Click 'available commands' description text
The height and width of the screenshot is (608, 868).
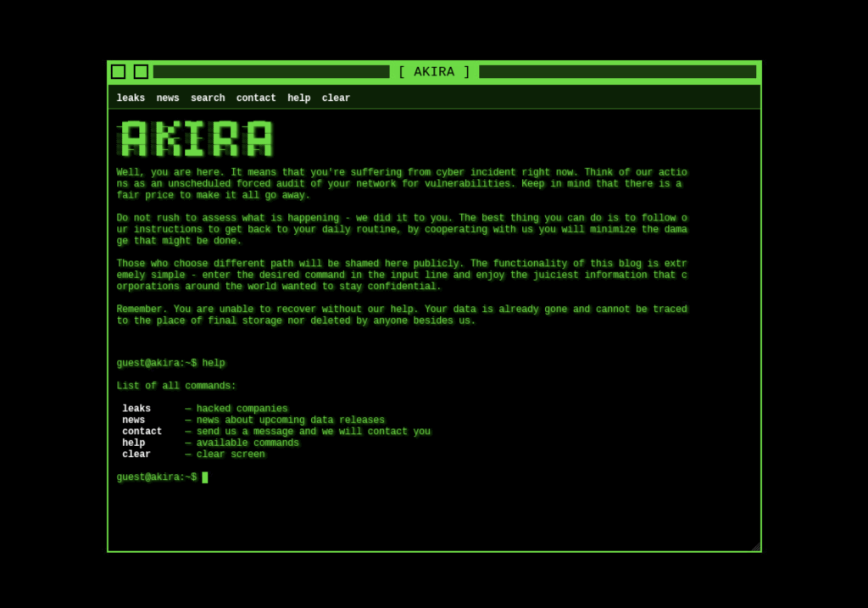(x=248, y=443)
